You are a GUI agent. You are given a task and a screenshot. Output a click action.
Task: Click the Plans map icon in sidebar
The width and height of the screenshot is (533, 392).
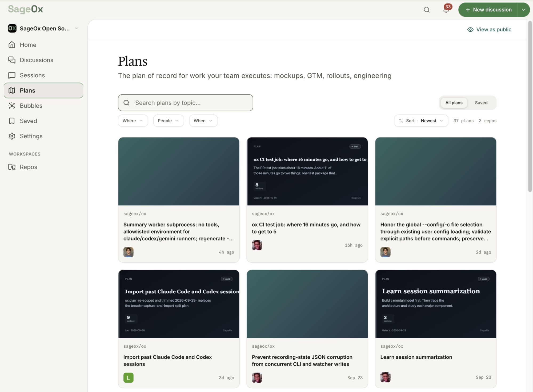12,90
